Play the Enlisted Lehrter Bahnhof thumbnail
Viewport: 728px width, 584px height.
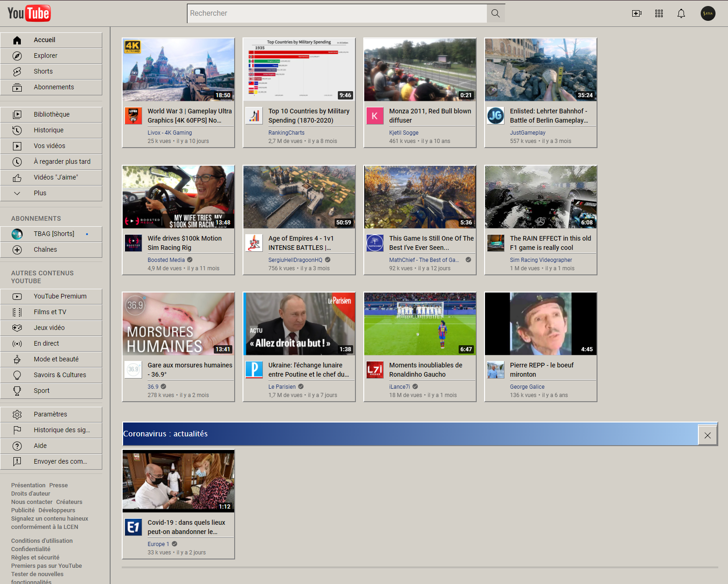pos(541,70)
